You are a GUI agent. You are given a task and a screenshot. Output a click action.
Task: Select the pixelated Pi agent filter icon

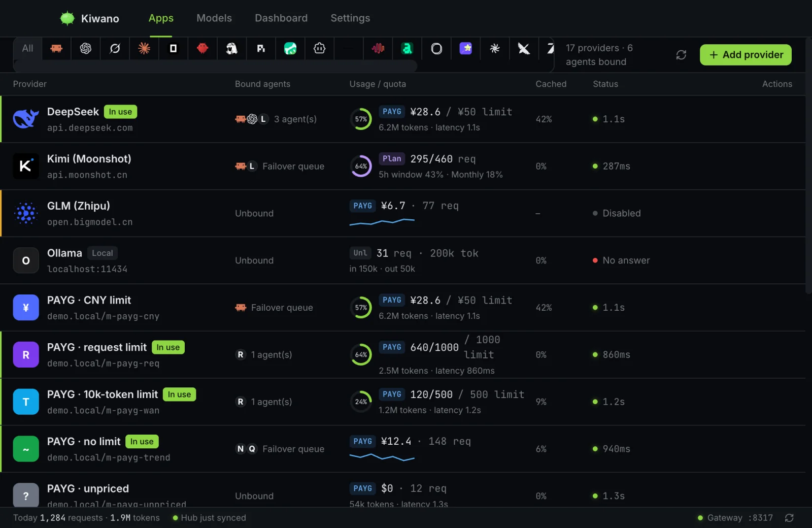pos(261,48)
